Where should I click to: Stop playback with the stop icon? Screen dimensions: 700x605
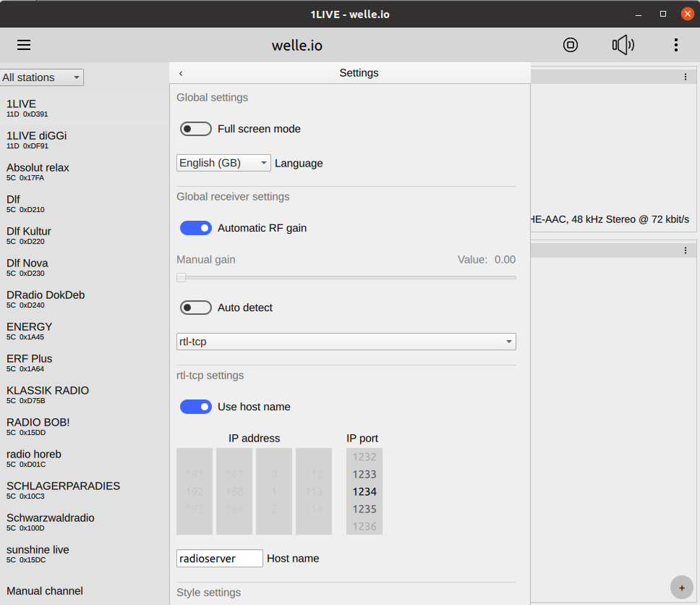coord(570,45)
